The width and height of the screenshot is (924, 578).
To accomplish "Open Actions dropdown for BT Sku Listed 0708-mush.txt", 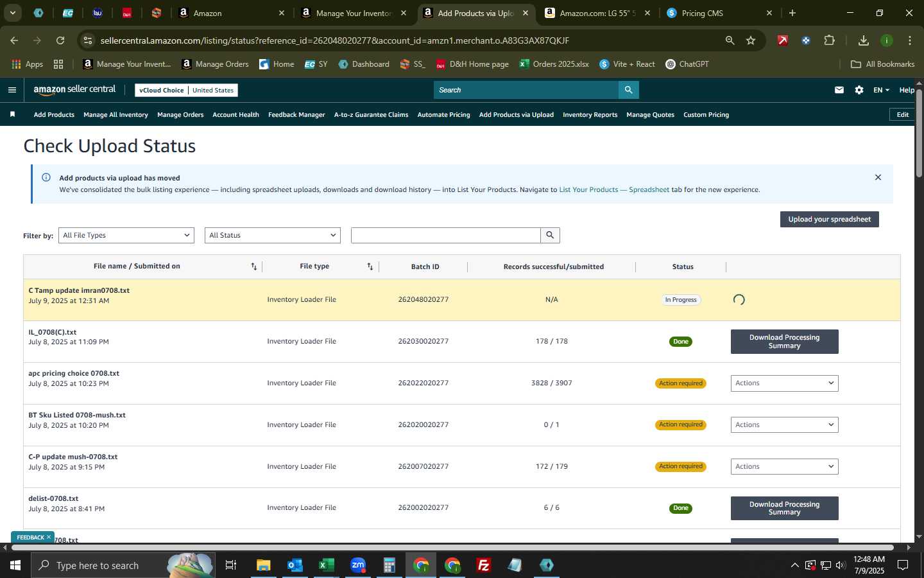I will pos(784,425).
